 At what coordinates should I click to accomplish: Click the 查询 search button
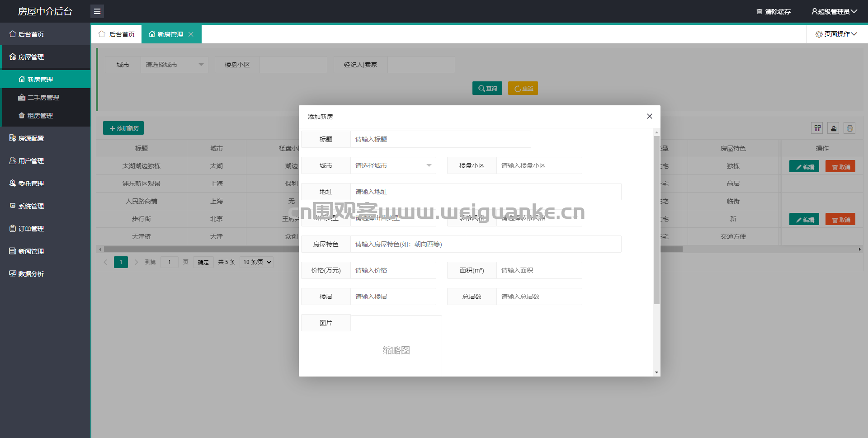click(487, 88)
